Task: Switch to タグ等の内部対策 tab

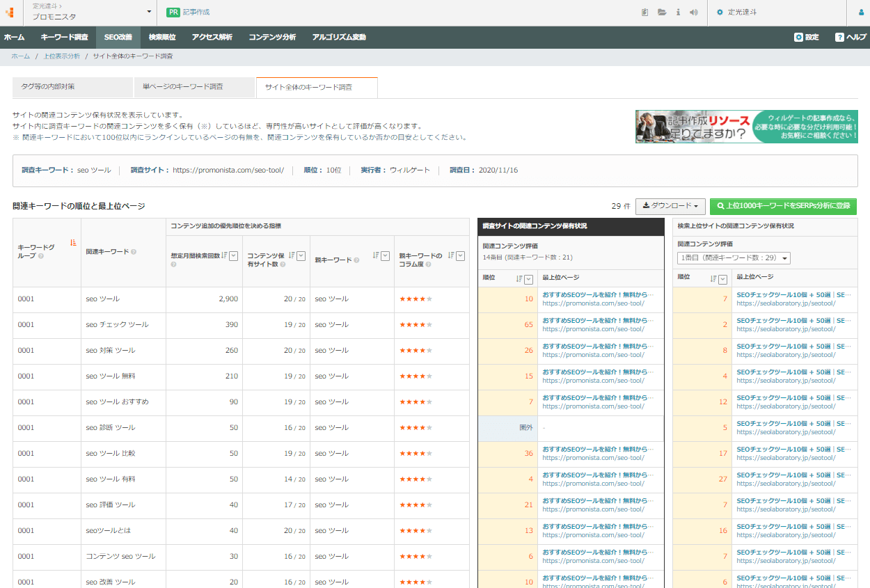Action: 72,87
